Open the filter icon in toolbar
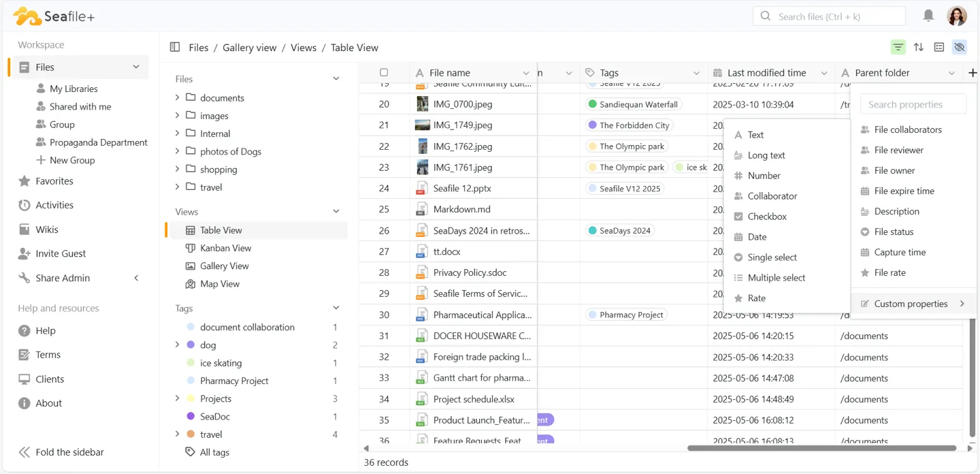980x474 pixels. pos(898,47)
